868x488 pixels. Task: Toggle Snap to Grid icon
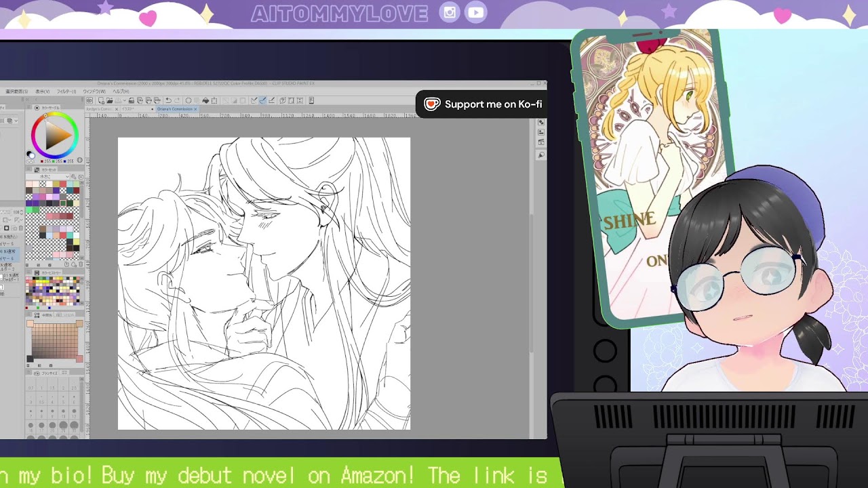click(271, 100)
